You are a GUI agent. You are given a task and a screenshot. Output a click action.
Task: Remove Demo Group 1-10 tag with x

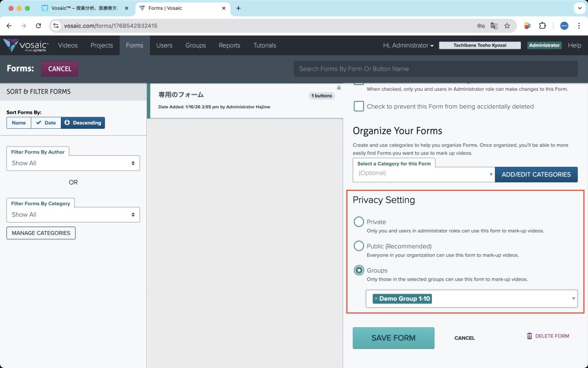pos(376,299)
